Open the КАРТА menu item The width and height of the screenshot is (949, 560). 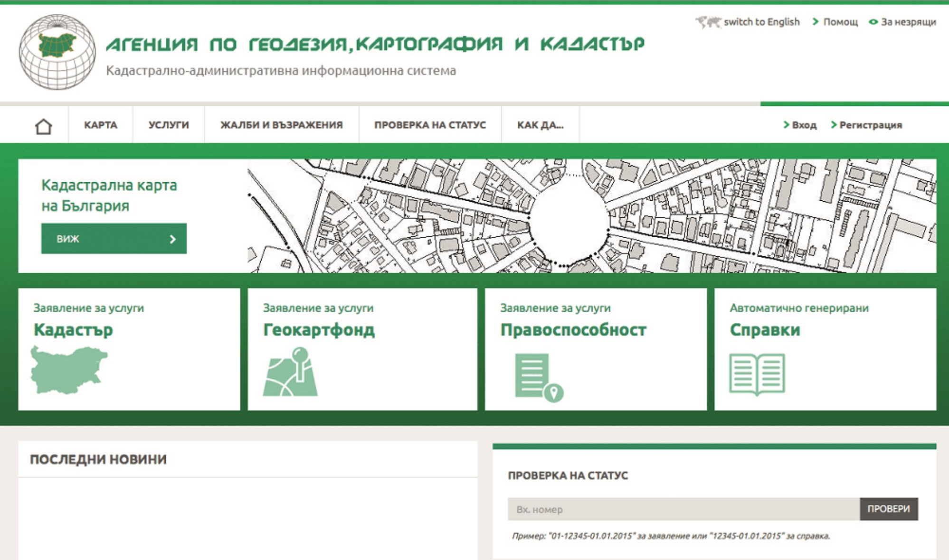100,125
